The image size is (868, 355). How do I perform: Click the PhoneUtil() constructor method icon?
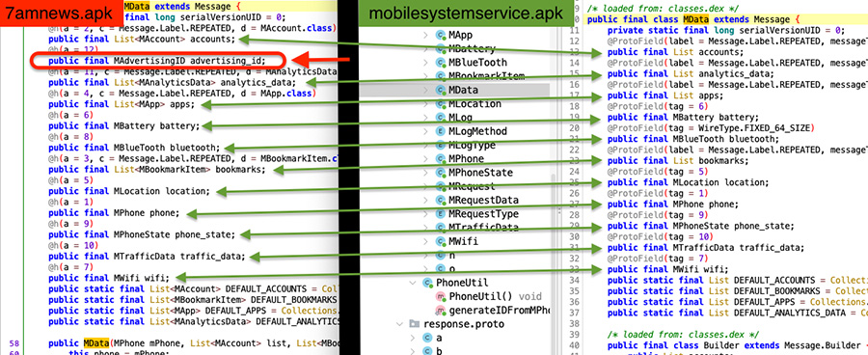tap(441, 296)
